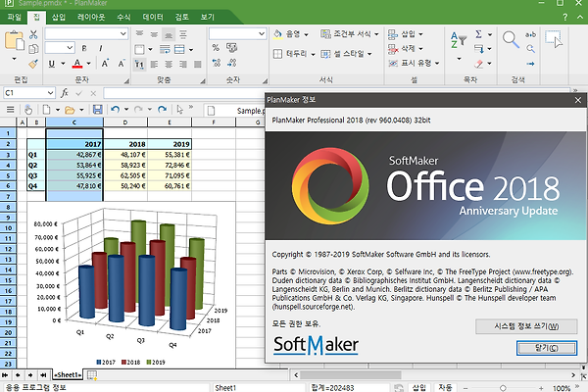Viewport: 588px width, 392px height.
Task: Toggle underline formatting
Action: point(52,64)
